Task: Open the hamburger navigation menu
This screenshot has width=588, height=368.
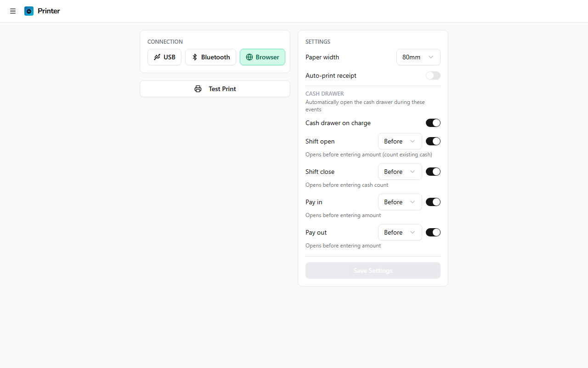Action: tap(13, 11)
